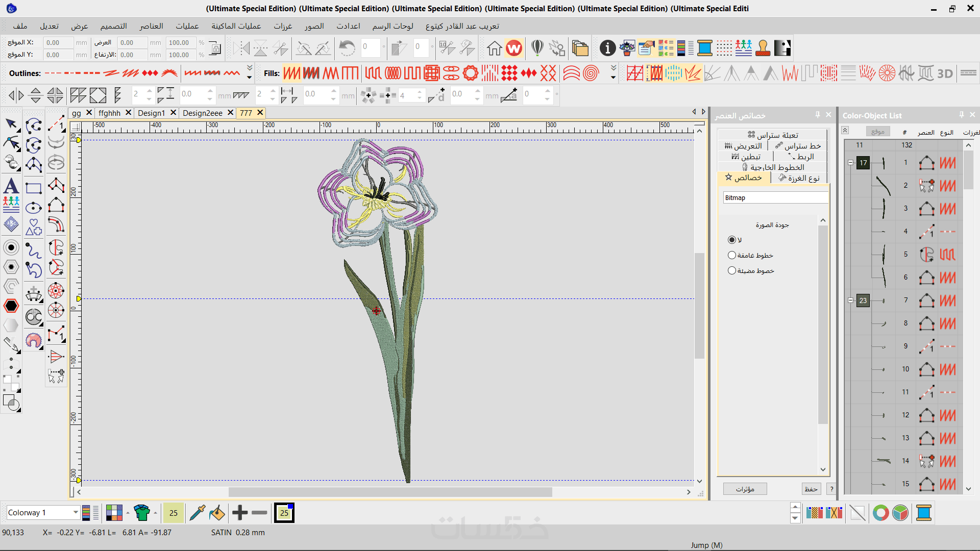Select the 'خصوط مضيئة' radio button
This screenshot has width=980, height=551.
point(732,270)
